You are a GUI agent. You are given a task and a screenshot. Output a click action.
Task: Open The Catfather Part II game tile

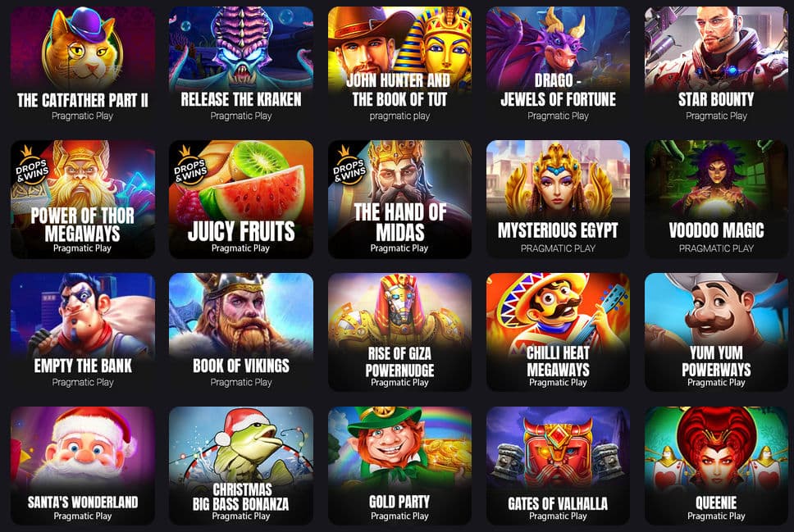pyautogui.click(x=83, y=66)
